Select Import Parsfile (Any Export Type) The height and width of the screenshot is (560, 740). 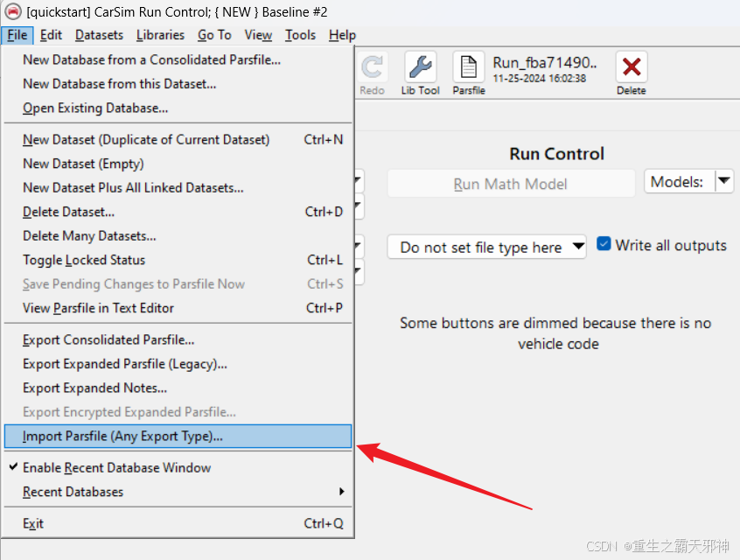click(x=178, y=437)
